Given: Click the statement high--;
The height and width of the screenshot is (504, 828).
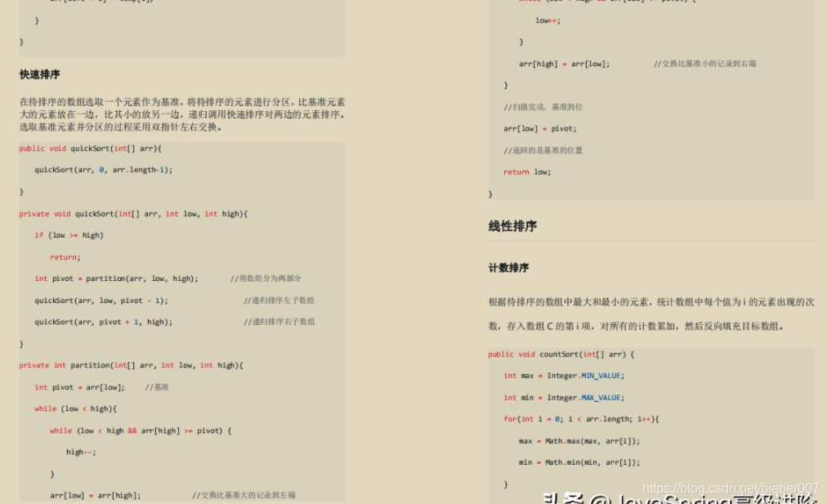Looking at the screenshot, I should pos(81,453).
